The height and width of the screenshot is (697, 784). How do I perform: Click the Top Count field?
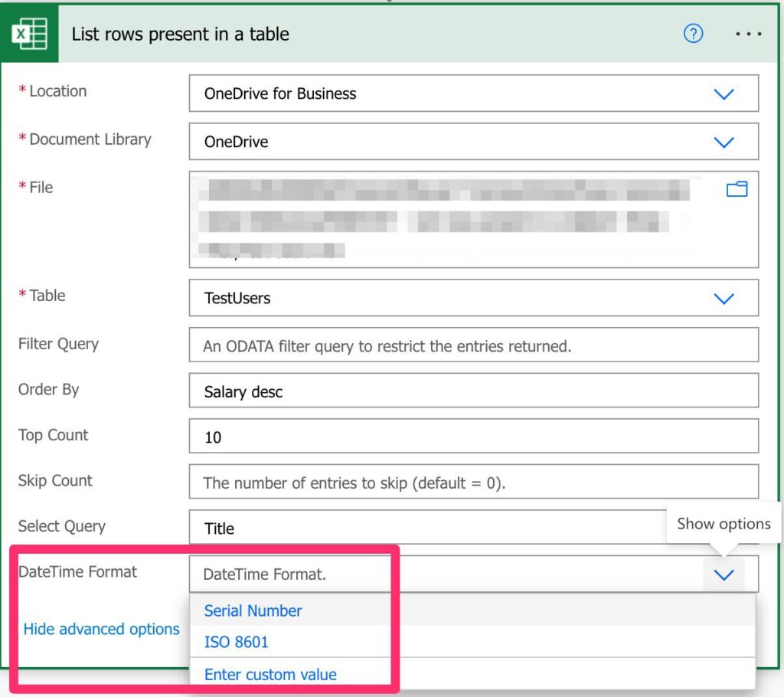pyautogui.click(x=473, y=436)
